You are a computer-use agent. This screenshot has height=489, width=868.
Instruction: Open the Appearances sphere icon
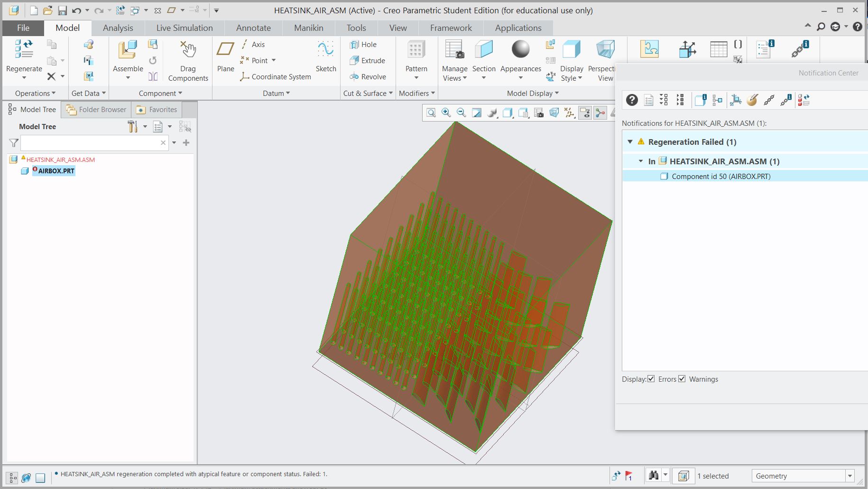click(520, 49)
